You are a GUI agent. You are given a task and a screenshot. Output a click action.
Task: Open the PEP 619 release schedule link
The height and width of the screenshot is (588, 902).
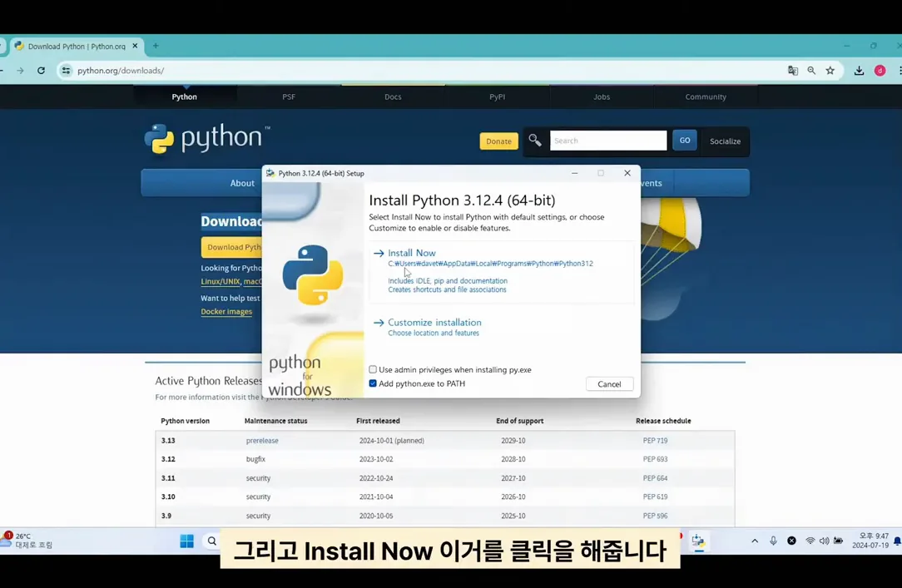point(655,497)
